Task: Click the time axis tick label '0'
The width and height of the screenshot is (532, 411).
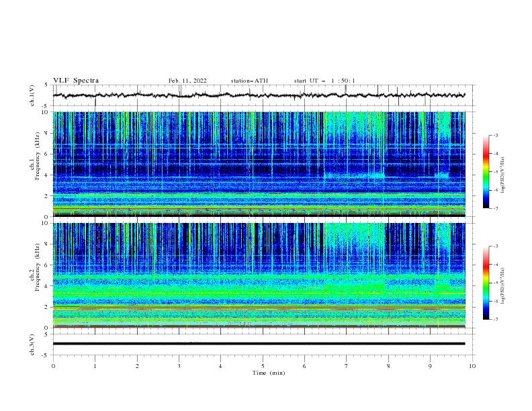Action: tap(53, 366)
